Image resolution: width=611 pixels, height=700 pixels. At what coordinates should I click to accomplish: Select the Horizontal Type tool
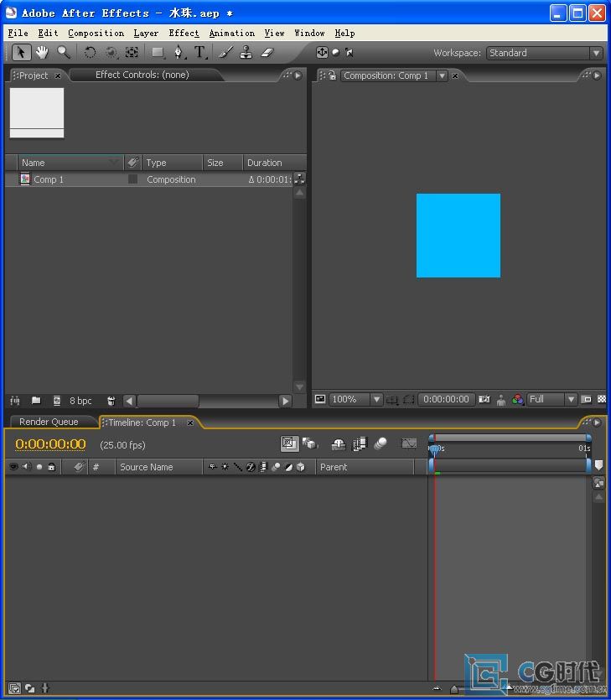pyautogui.click(x=199, y=53)
